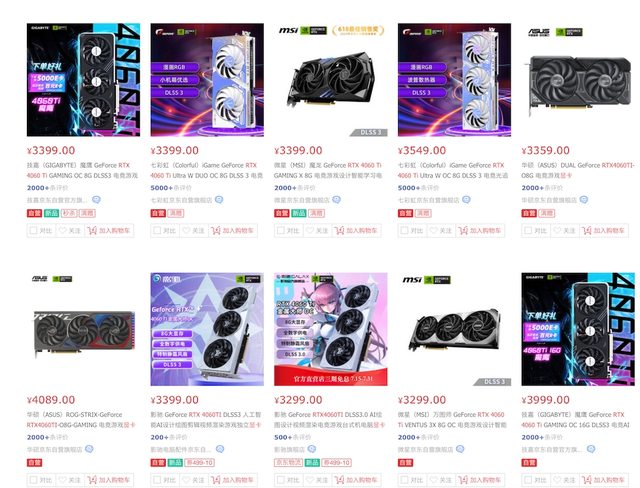Screen dimensions: 640x488
Task: Add the ¥3359.00 ASUS DUAL card to cart
Action: [x=603, y=231]
